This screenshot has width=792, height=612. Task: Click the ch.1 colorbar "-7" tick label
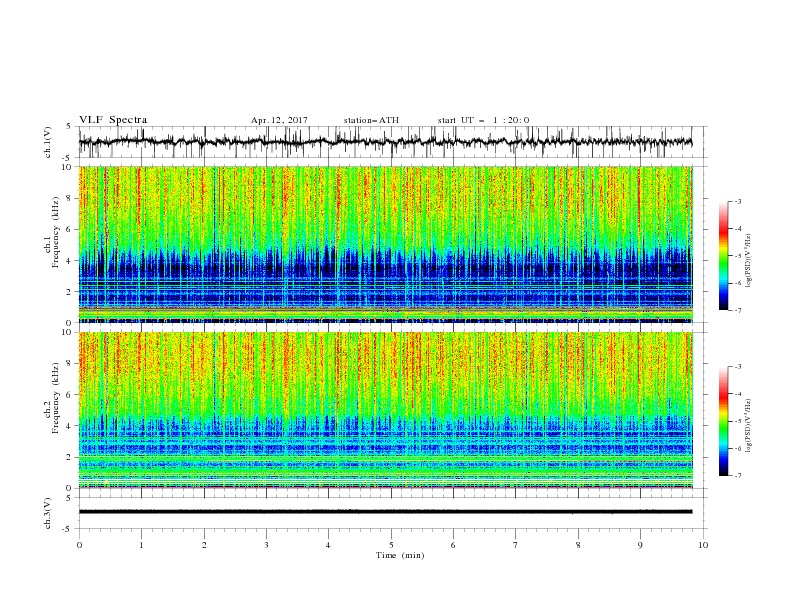pos(738,310)
